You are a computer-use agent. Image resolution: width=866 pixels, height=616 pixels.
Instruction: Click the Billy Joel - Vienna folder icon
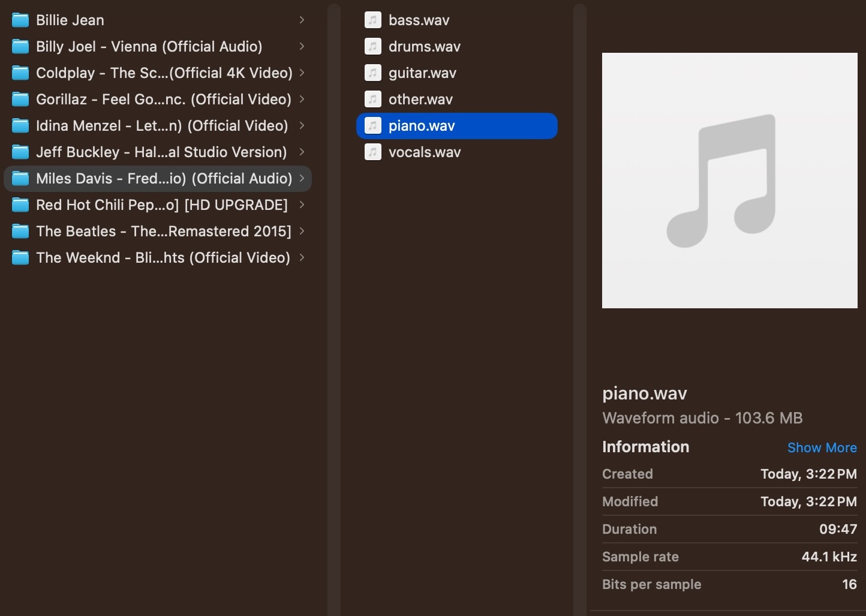pyautogui.click(x=20, y=47)
